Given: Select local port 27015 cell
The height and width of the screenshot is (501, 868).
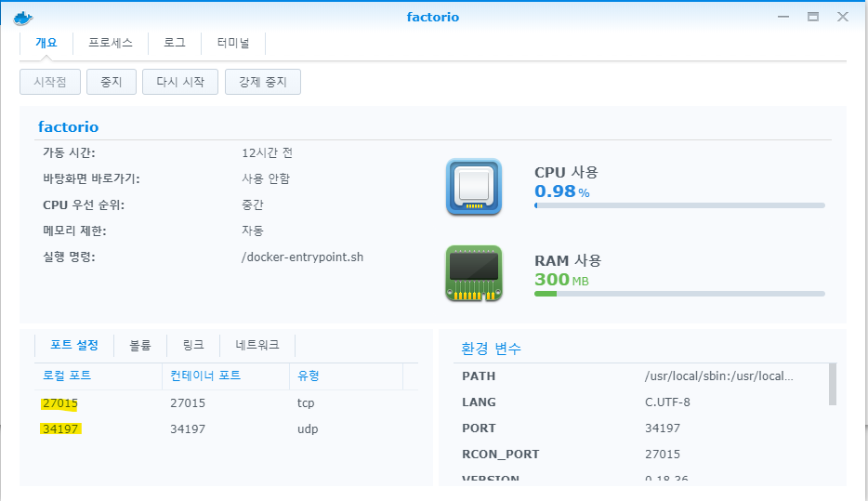Looking at the screenshot, I should click(59, 403).
